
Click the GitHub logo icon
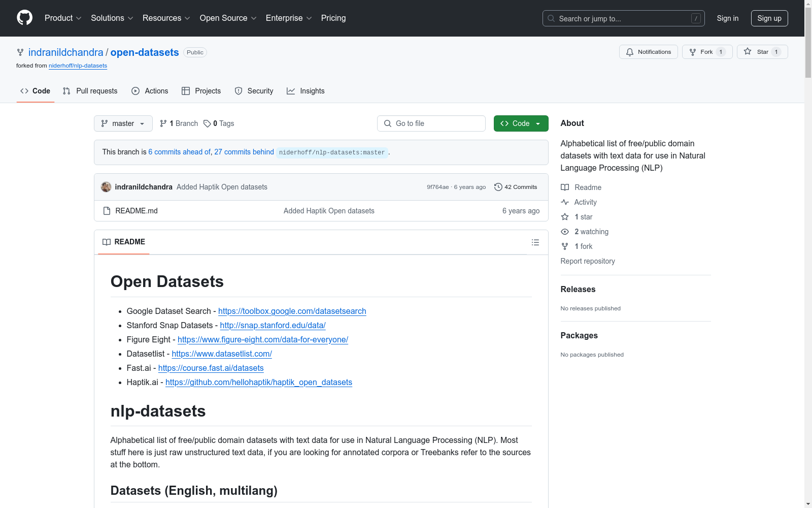tap(24, 18)
